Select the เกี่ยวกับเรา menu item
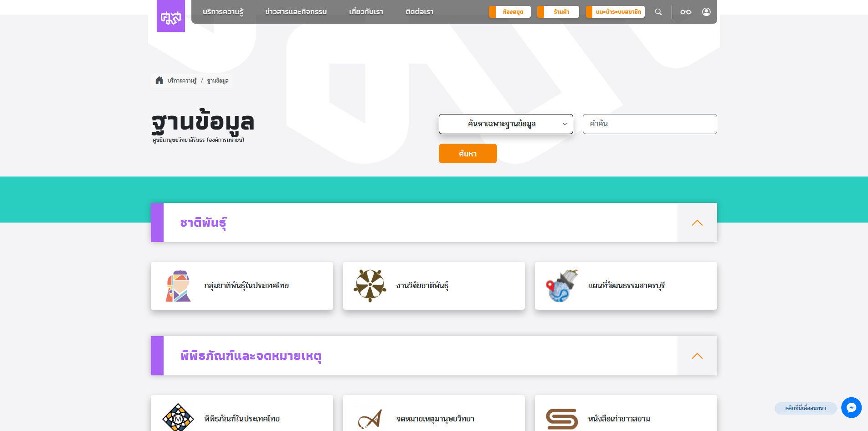Image resolution: width=868 pixels, height=431 pixels. [366, 12]
